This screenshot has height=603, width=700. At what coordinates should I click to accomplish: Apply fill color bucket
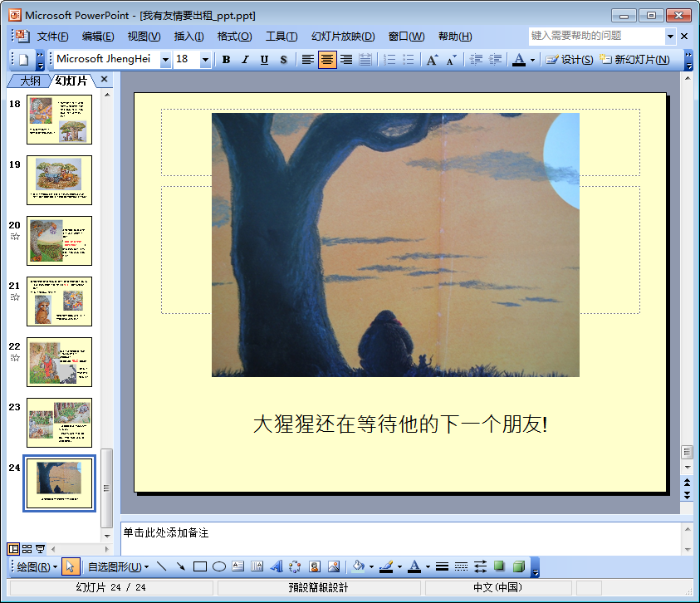point(358,566)
